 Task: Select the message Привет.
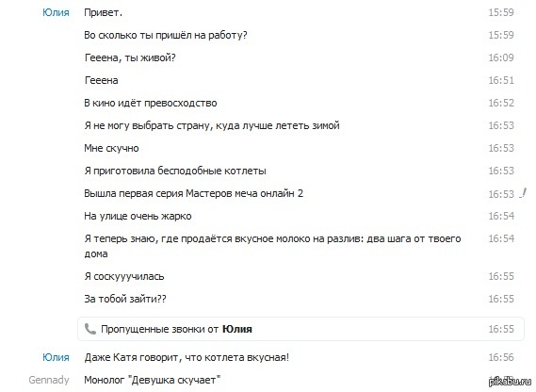[x=103, y=12]
